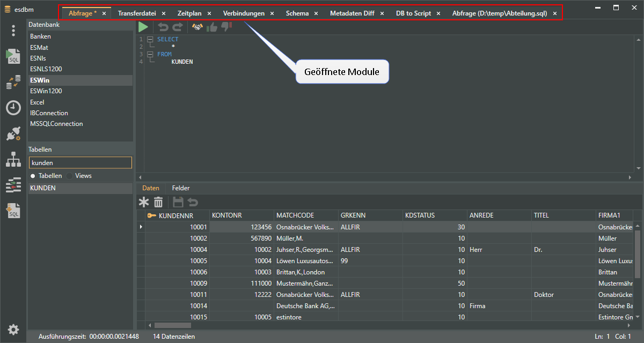The image size is (644, 343).
Task: Open the SQL query module in sidebar
Action: pyautogui.click(x=13, y=56)
